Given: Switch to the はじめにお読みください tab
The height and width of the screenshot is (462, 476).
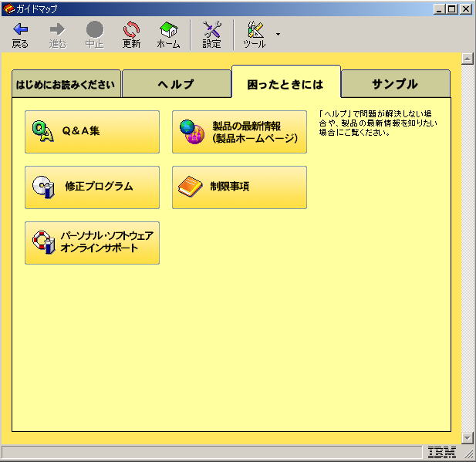Looking at the screenshot, I should (66, 85).
